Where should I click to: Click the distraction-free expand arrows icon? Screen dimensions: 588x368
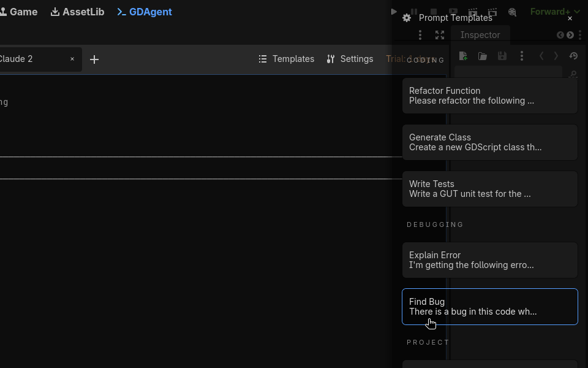click(440, 35)
